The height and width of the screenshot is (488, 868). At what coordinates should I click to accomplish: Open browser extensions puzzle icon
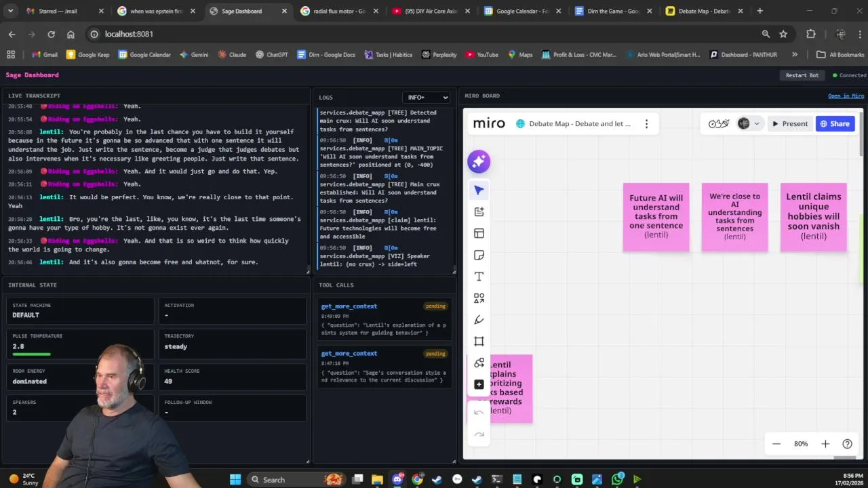tap(811, 34)
